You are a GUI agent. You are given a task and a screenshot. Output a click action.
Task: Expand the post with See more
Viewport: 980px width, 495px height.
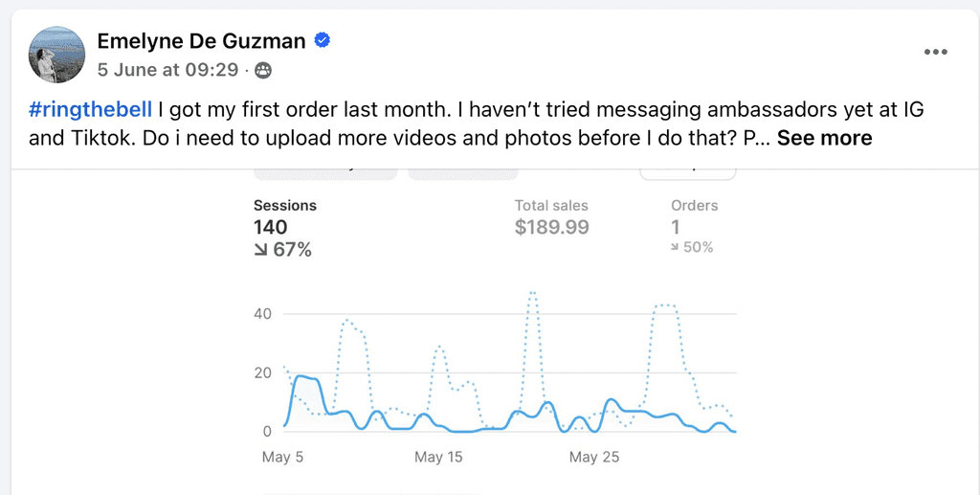point(824,138)
